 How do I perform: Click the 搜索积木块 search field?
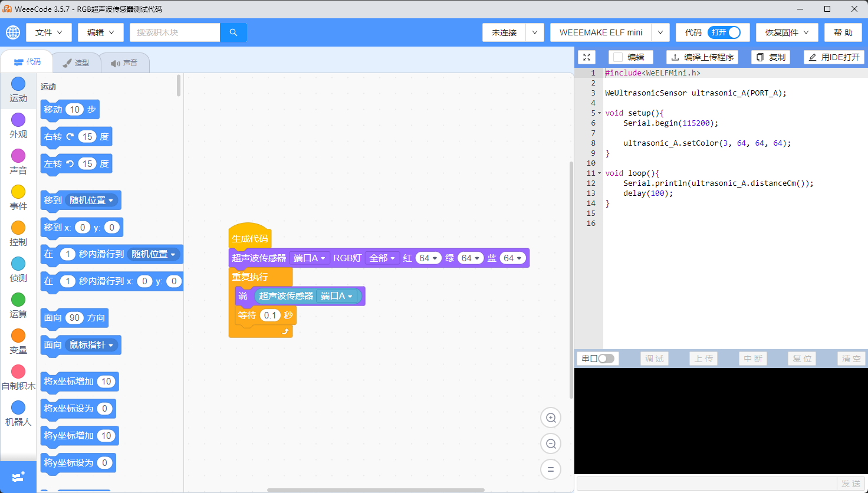pyautogui.click(x=175, y=32)
